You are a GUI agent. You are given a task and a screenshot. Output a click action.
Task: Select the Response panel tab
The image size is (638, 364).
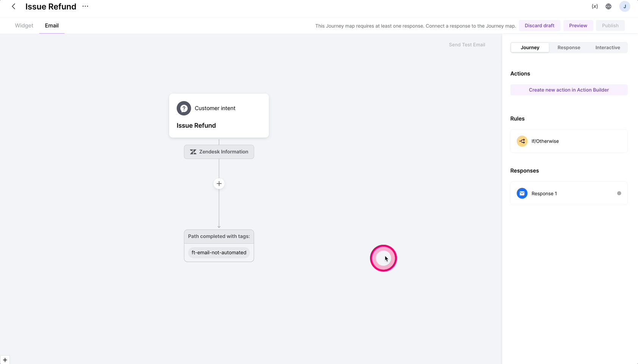569,47
